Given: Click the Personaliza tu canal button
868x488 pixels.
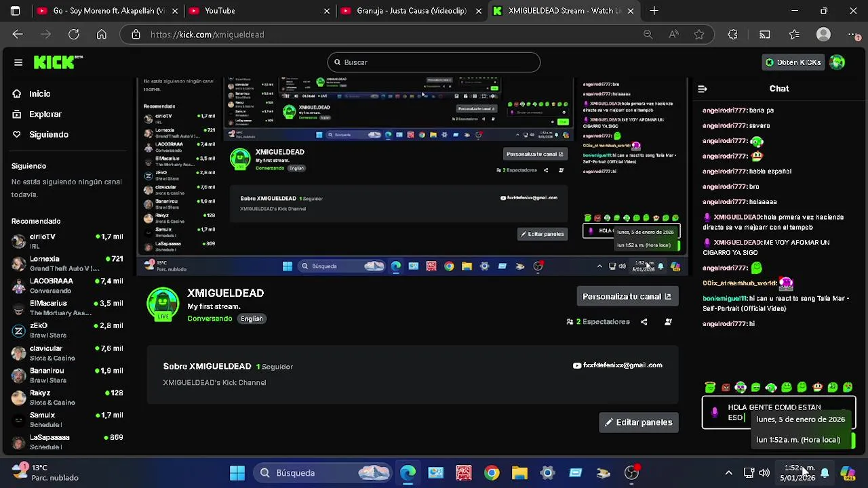Looking at the screenshot, I should 627,296.
